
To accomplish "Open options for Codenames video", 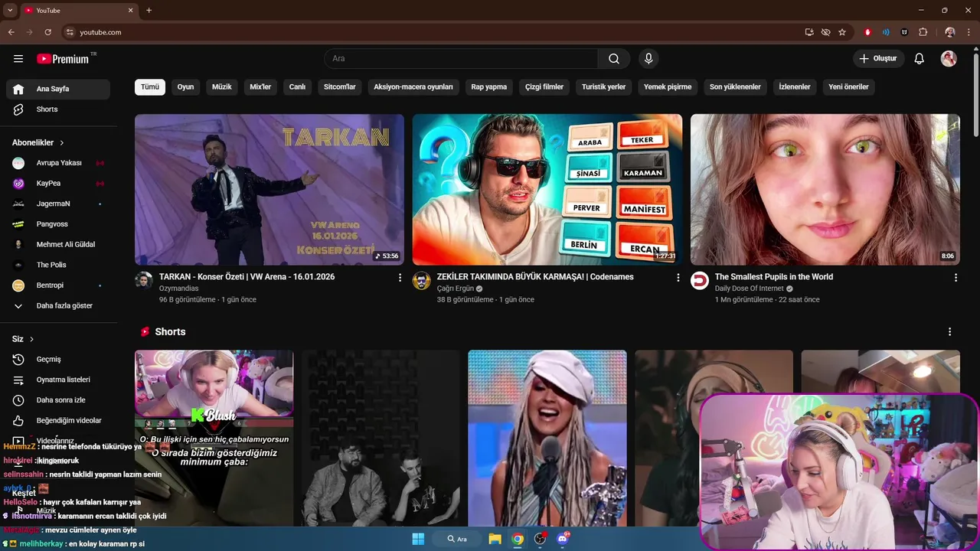I will (678, 278).
